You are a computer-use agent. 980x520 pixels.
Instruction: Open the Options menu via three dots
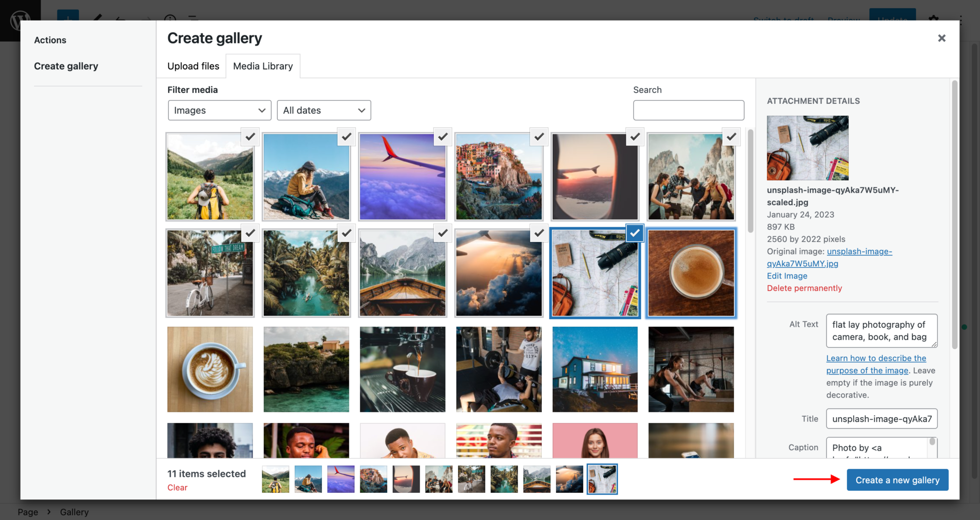click(x=961, y=20)
